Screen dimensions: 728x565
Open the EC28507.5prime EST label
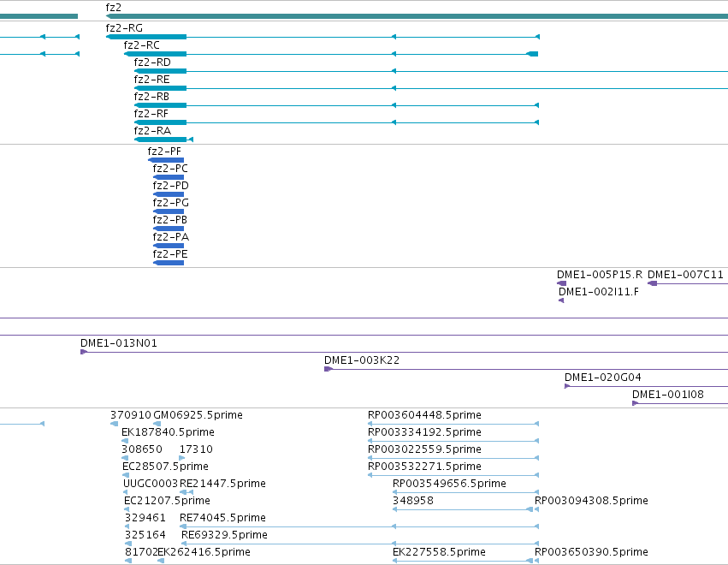(x=165, y=467)
